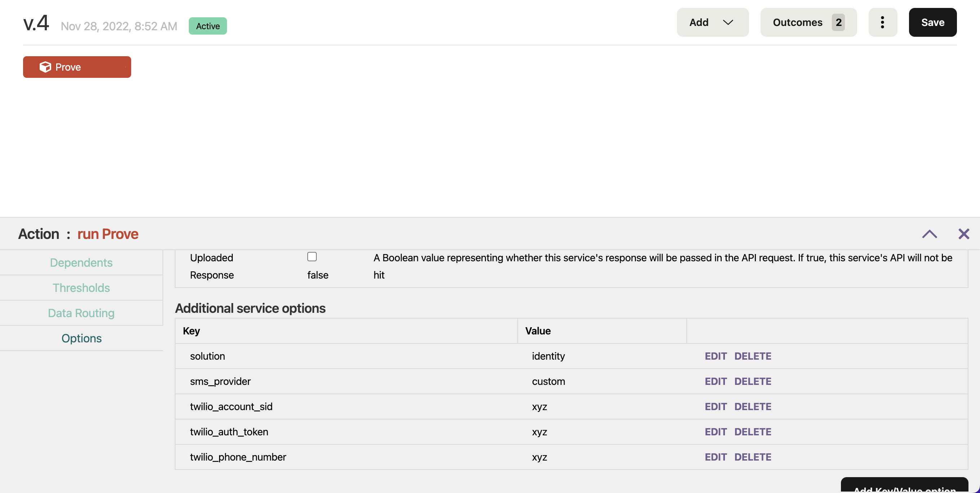
Task: Save the workflow version
Action: point(932,22)
